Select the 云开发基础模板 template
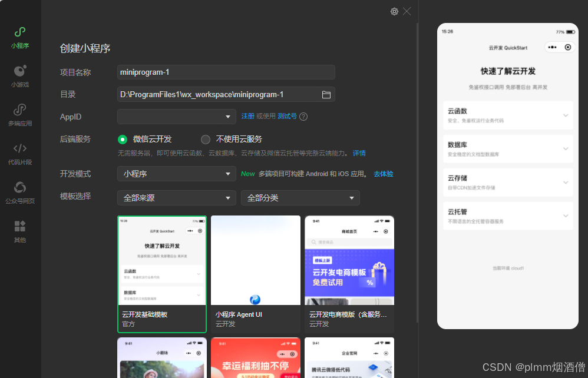 (162, 274)
